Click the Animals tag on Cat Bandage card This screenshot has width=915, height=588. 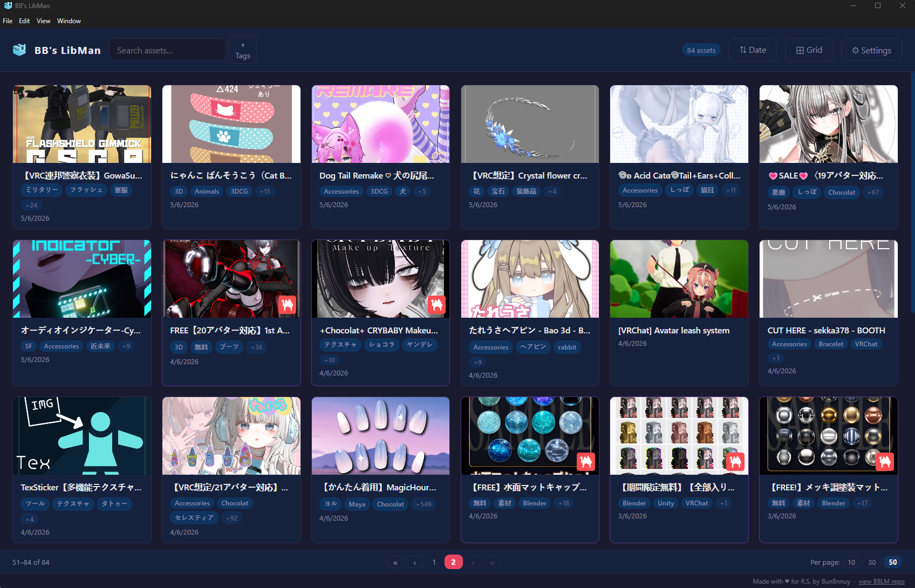(x=207, y=192)
